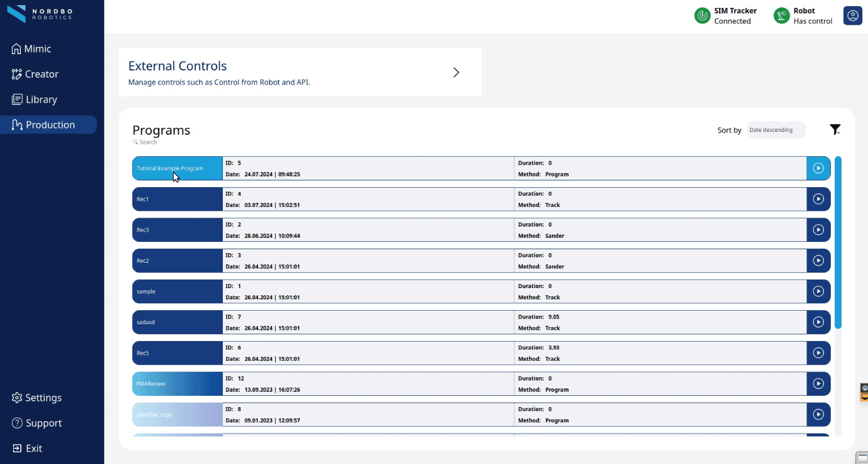Go to Mimic in sidebar
This screenshot has width=868, height=464.
click(37, 49)
